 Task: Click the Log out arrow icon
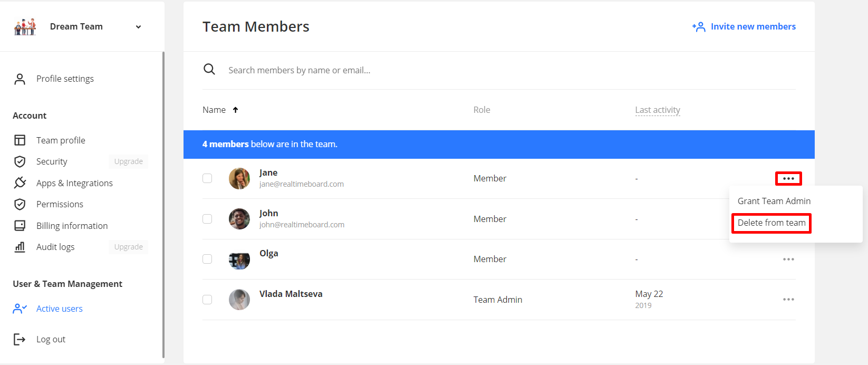pyautogui.click(x=20, y=339)
